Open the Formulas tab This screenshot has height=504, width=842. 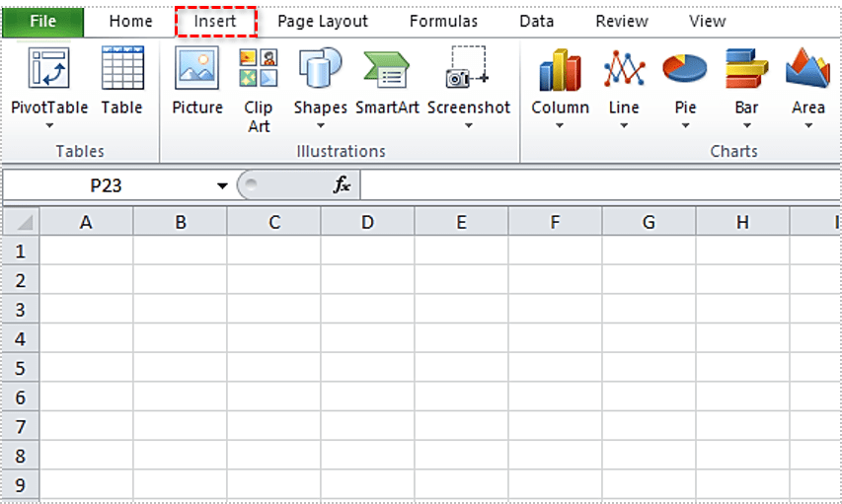pyautogui.click(x=443, y=21)
